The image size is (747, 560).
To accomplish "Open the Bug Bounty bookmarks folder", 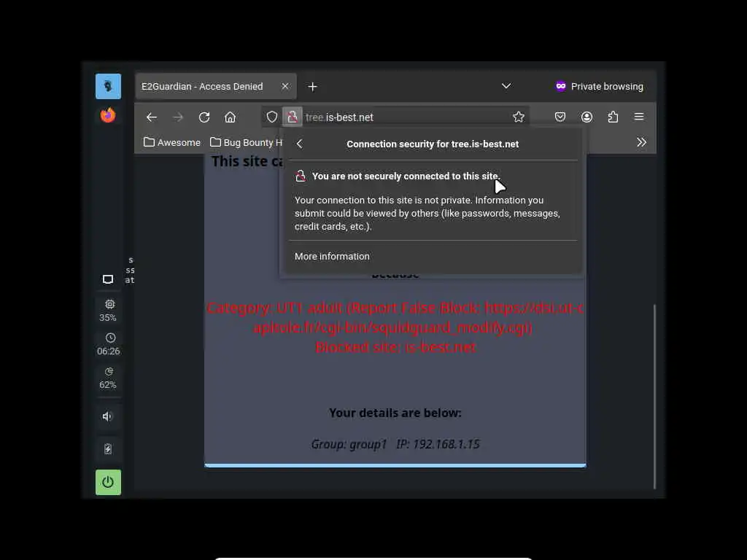I will tap(247, 142).
